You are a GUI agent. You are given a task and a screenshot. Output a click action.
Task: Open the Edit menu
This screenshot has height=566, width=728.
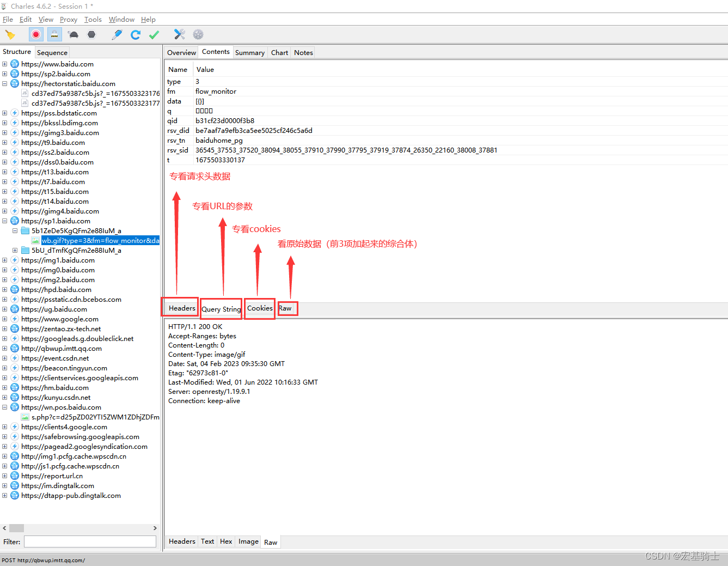pyautogui.click(x=26, y=20)
